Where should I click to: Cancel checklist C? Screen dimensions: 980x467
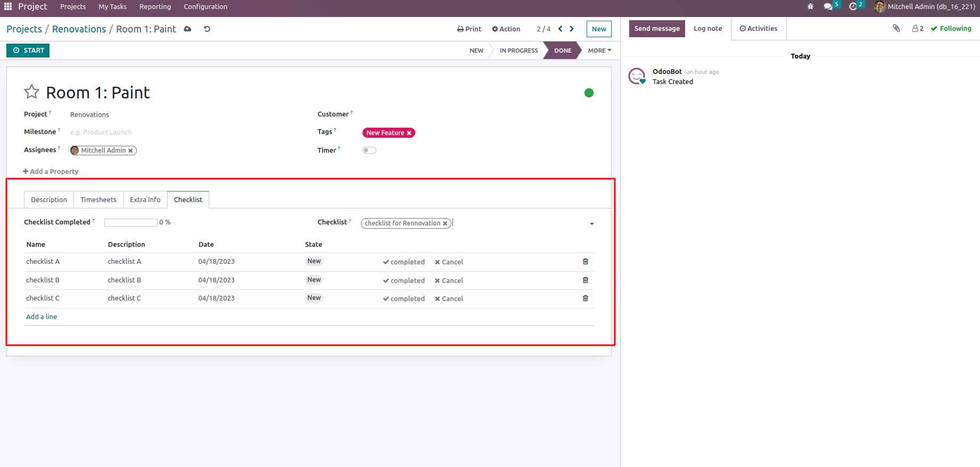(449, 299)
